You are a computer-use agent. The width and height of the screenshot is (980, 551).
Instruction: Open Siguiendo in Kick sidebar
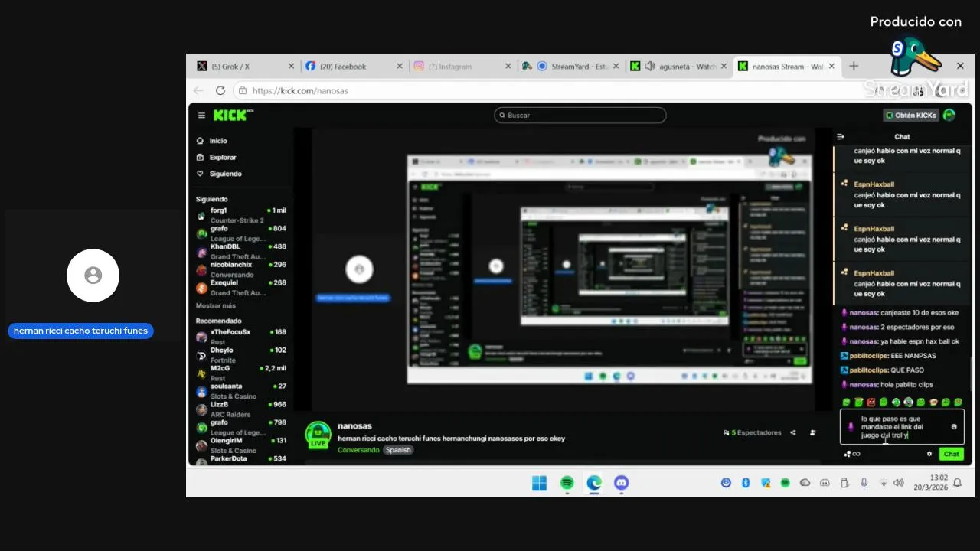point(219,174)
